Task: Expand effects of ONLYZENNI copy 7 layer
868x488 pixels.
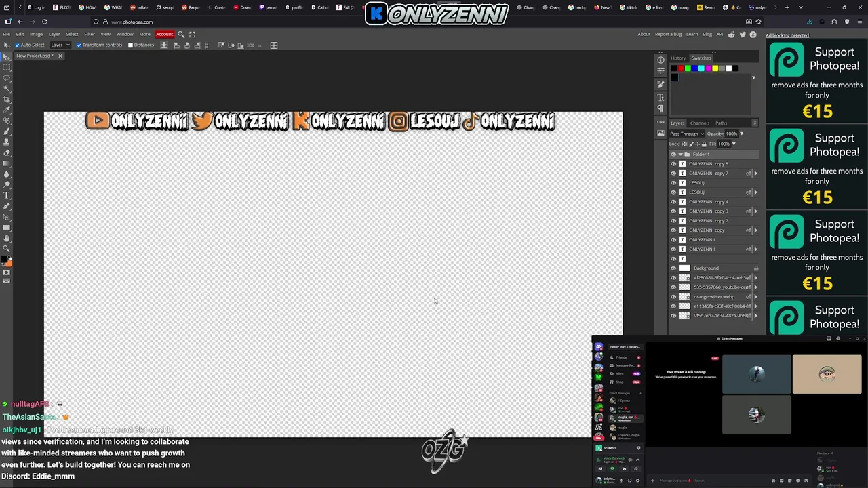Action: (x=755, y=174)
